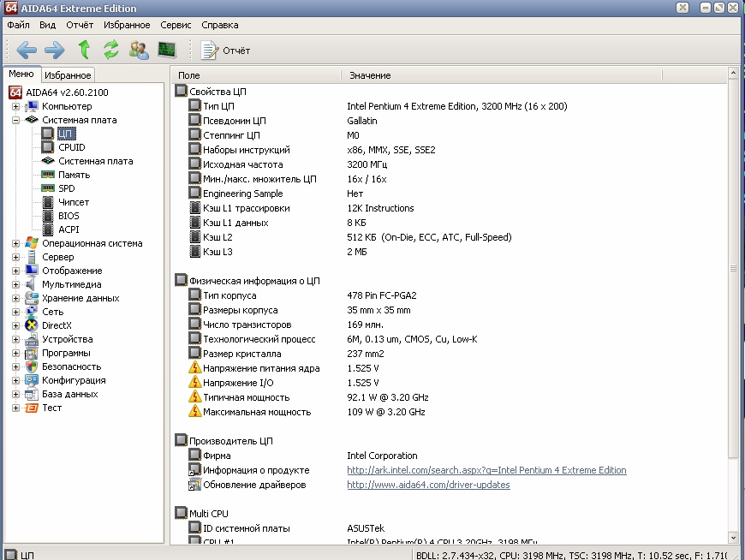Image resolution: width=745 pixels, height=560 pixels.
Task: Open the Чипсет tree item
Action: 74,202
